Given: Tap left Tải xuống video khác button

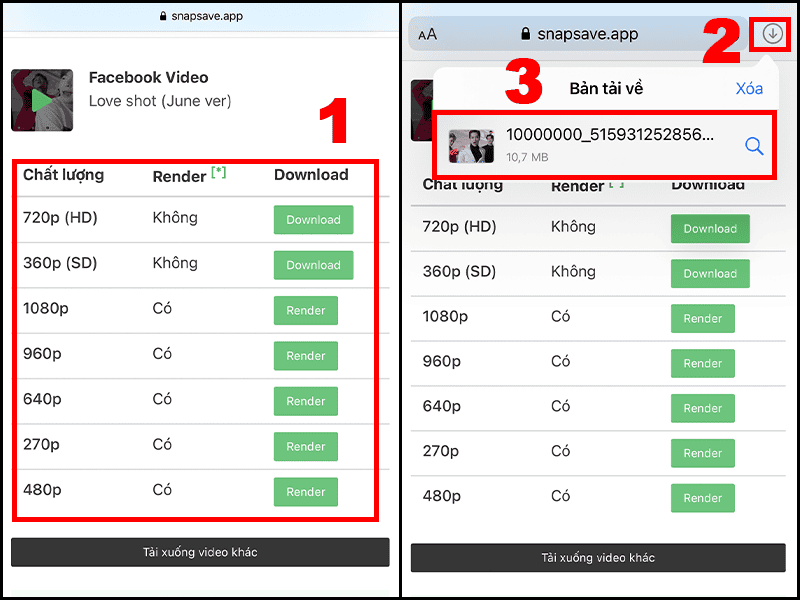Looking at the screenshot, I should (200, 552).
